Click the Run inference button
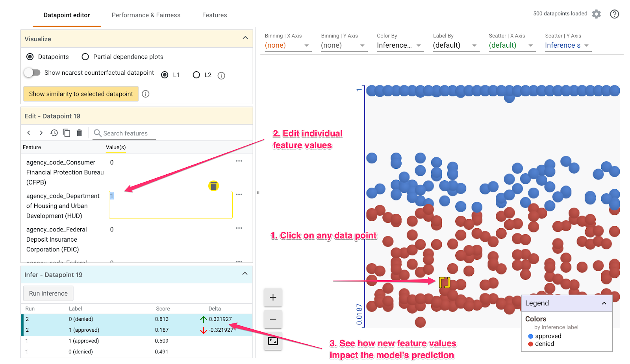 pos(48,294)
